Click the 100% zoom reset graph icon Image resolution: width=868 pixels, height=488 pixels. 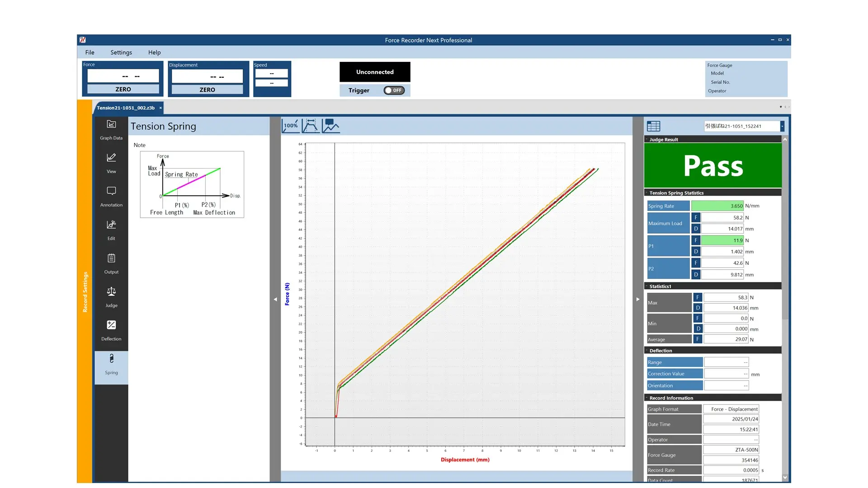(291, 126)
